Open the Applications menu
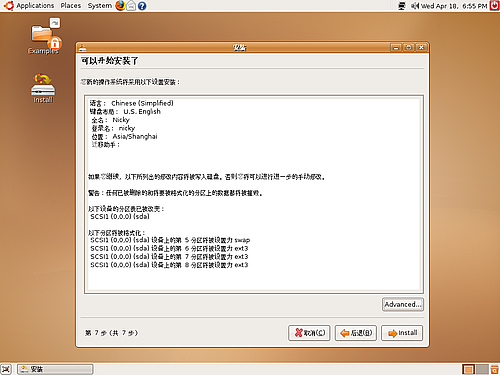500x375 pixels. tap(29, 6)
